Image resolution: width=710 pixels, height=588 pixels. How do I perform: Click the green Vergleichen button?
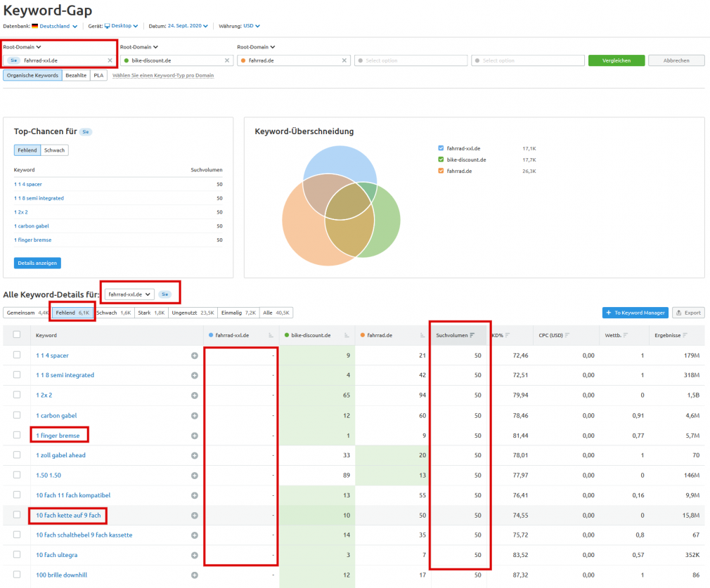tap(617, 60)
